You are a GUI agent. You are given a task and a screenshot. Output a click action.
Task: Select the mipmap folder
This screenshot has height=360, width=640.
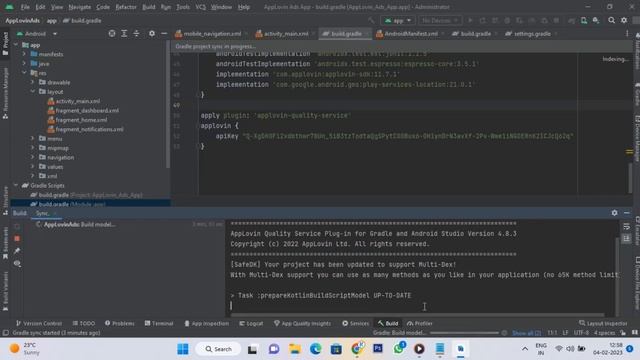click(x=58, y=148)
